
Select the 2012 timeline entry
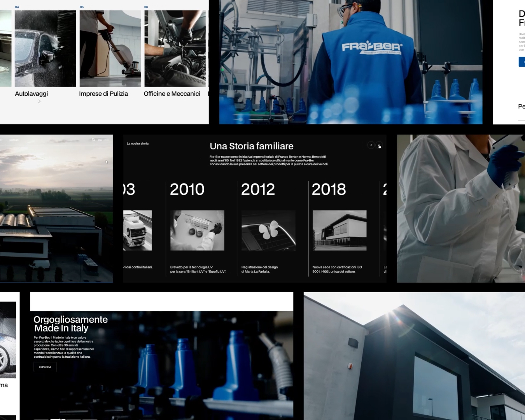point(258,189)
